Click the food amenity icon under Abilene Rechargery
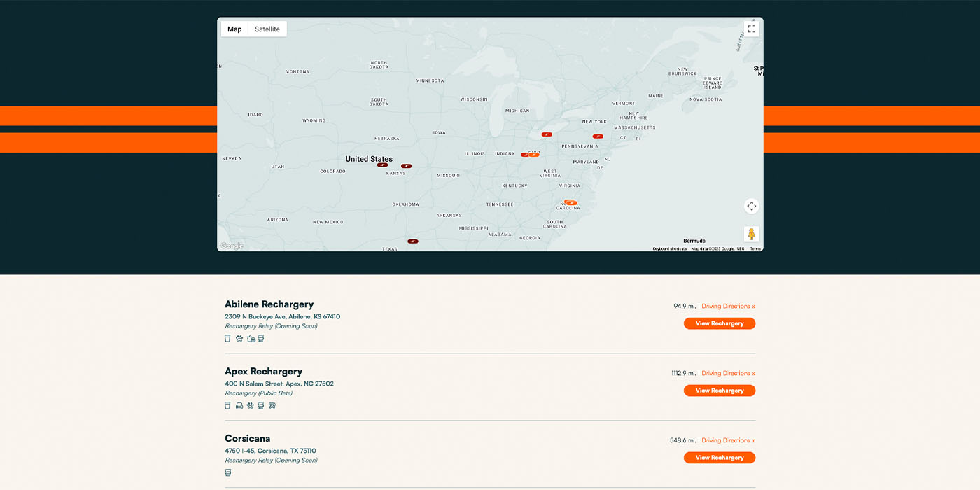Viewport: 980px width, 490px height. click(251, 338)
